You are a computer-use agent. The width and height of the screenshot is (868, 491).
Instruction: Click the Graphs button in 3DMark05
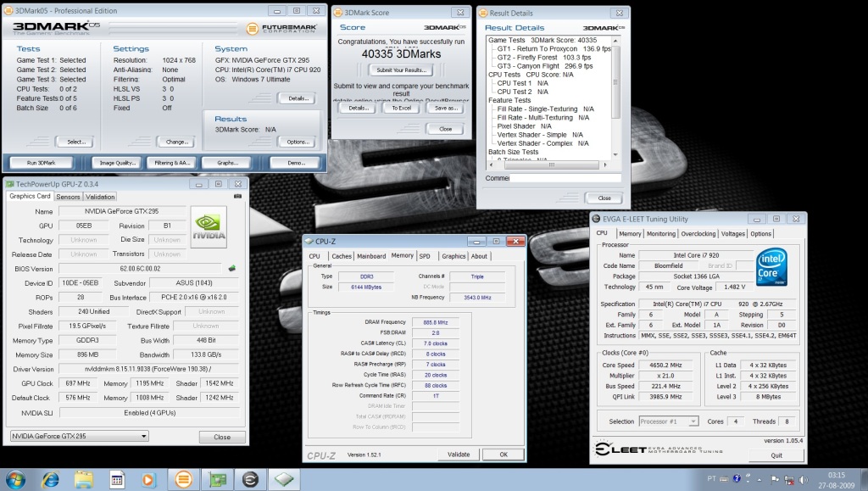tap(227, 163)
